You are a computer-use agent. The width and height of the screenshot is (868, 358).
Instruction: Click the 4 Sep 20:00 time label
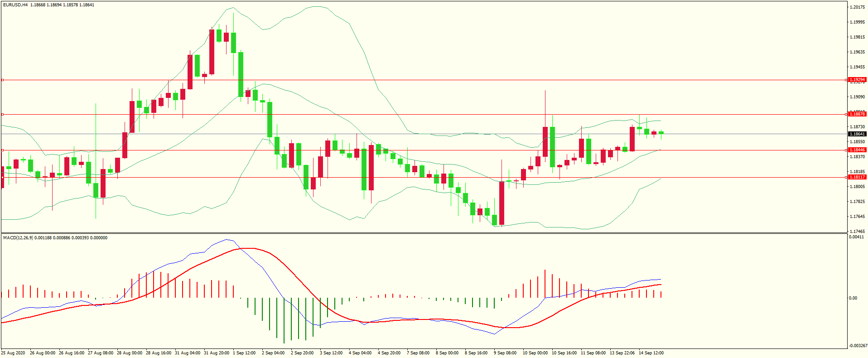coord(389,353)
